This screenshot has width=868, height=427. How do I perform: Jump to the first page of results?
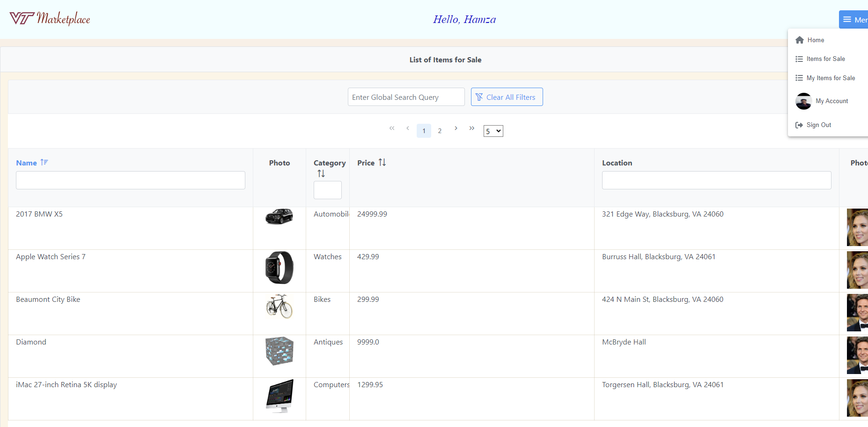(x=392, y=128)
